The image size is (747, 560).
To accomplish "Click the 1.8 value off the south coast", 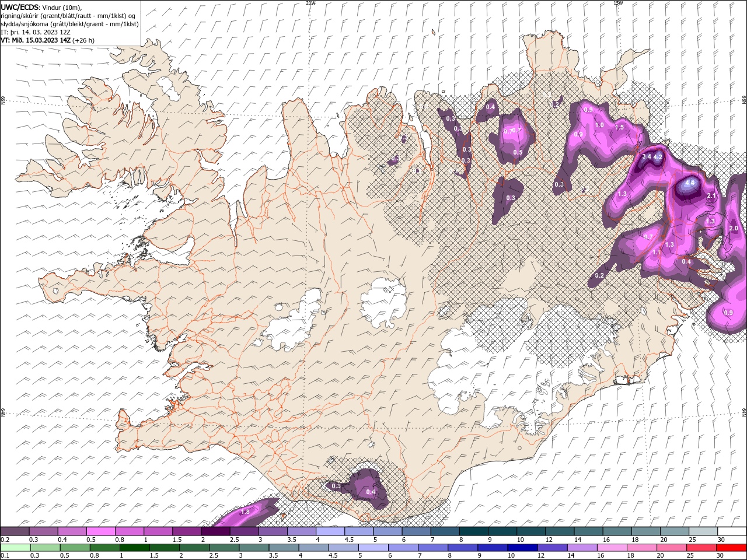I will pos(245,512).
